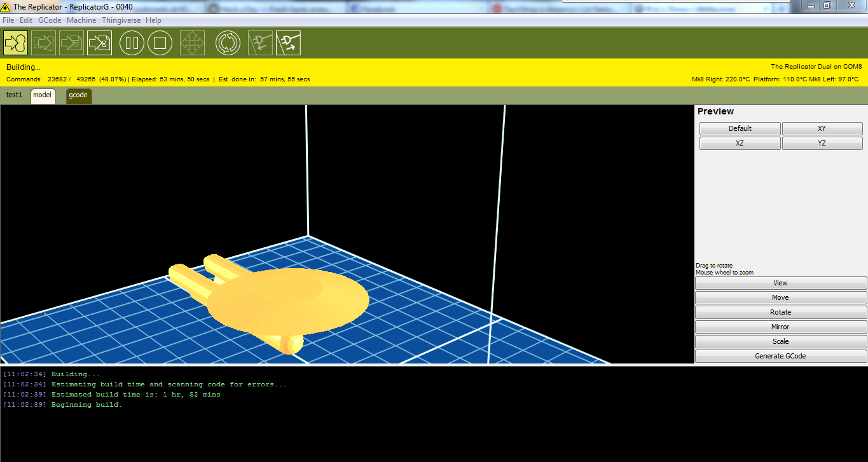868x462 pixels.
Task: Click the Move button
Action: click(781, 298)
